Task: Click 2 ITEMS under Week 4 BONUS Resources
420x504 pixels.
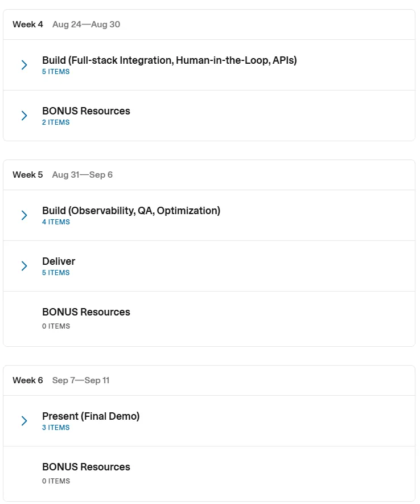Action: [x=56, y=122]
